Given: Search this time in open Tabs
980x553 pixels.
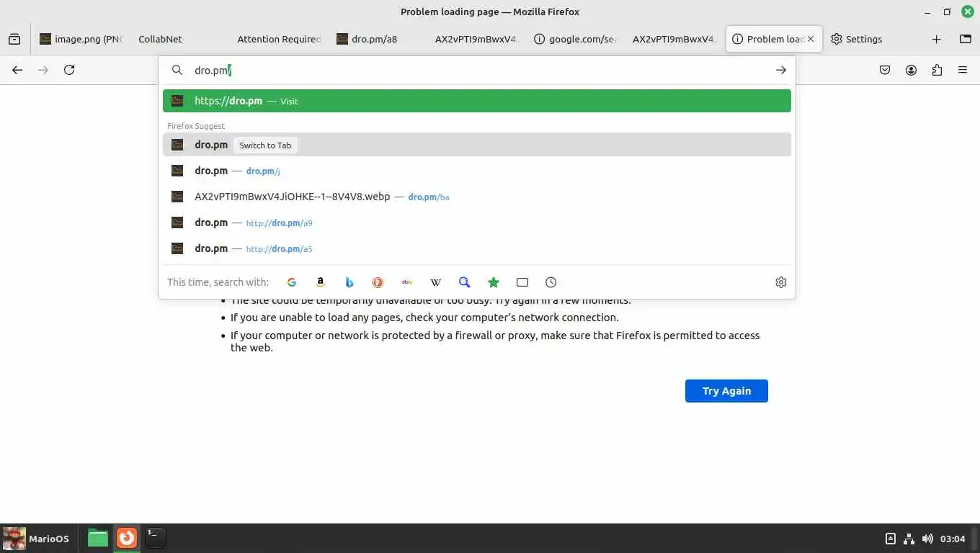Looking at the screenshot, I should click(522, 282).
